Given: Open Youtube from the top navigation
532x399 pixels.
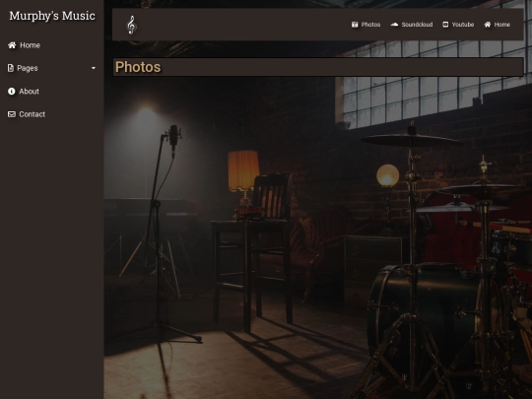Looking at the screenshot, I should [458, 25].
